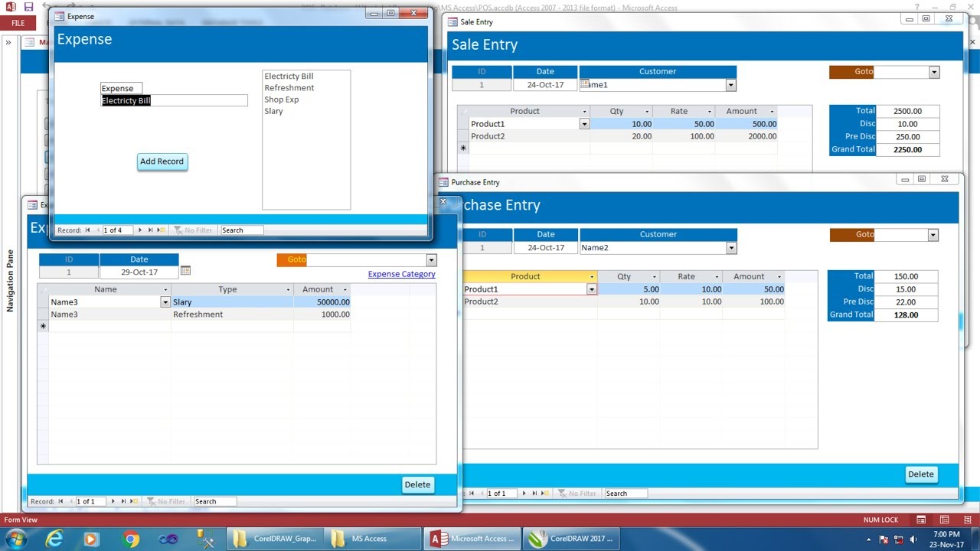The height and width of the screenshot is (551, 980).
Task: Select new row marker in Expense entry grid
Action: [x=43, y=327]
